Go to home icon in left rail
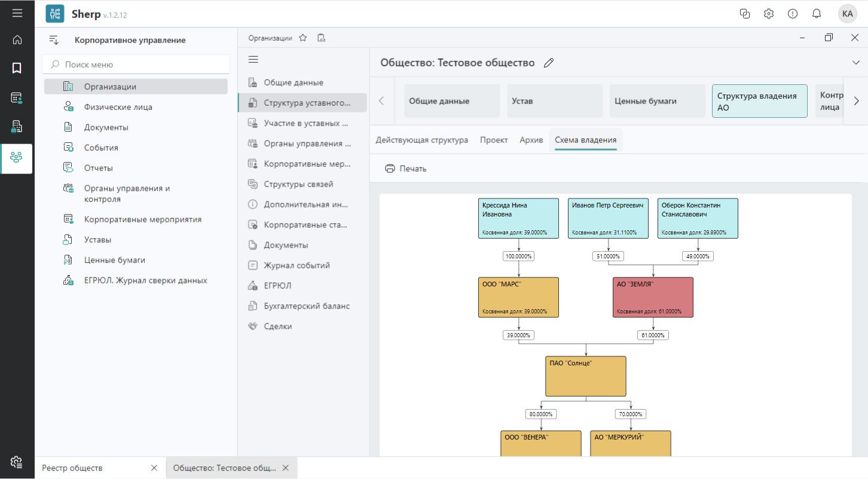Viewport: 868px width, 479px height. (x=17, y=40)
